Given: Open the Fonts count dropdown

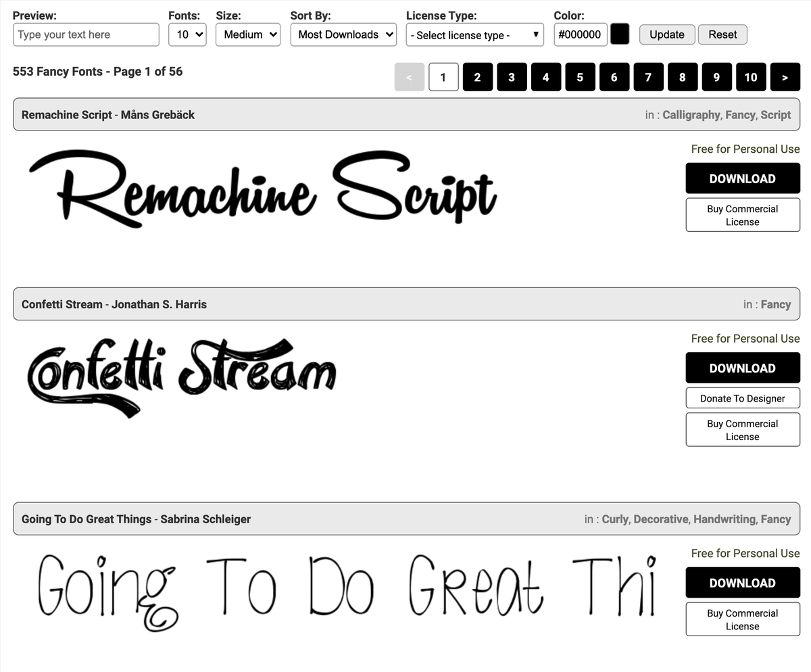Looking at the screenshot, I should tap(187, 34).
